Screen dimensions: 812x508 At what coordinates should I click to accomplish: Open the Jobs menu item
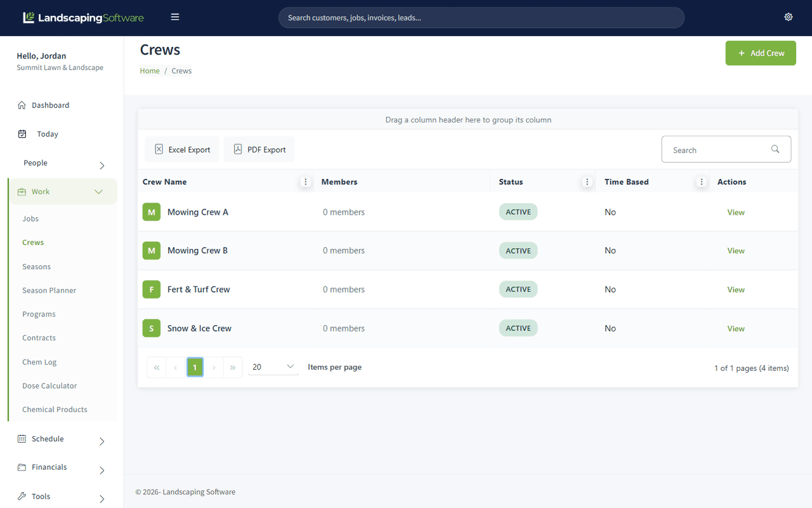pos(30,218)
